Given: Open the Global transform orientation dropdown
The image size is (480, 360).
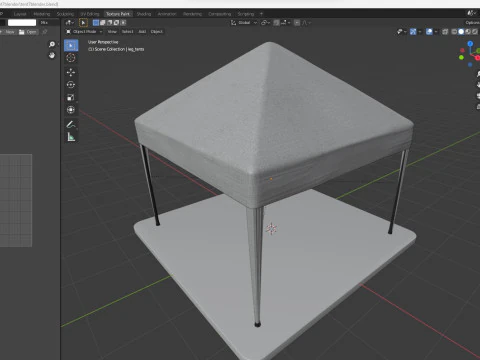Looking at the screenshot, I should coord(244,23).
